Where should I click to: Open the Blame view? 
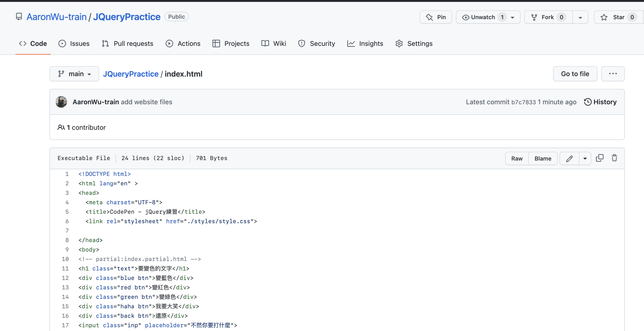(x=543, y=158)
